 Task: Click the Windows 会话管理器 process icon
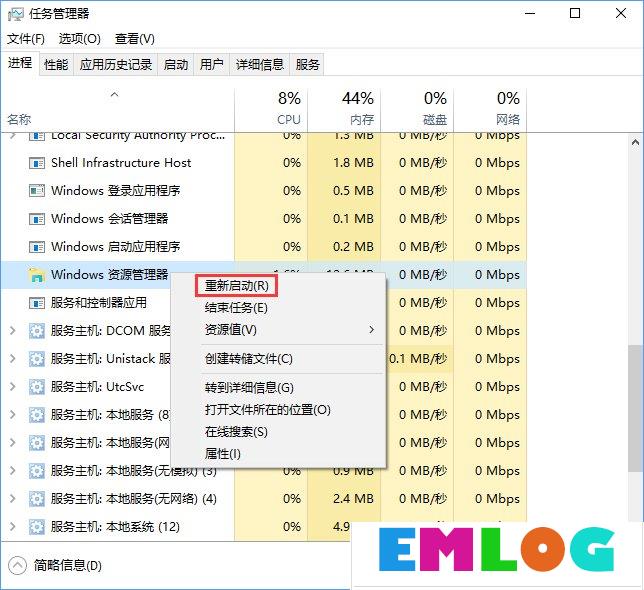[37, 219]
